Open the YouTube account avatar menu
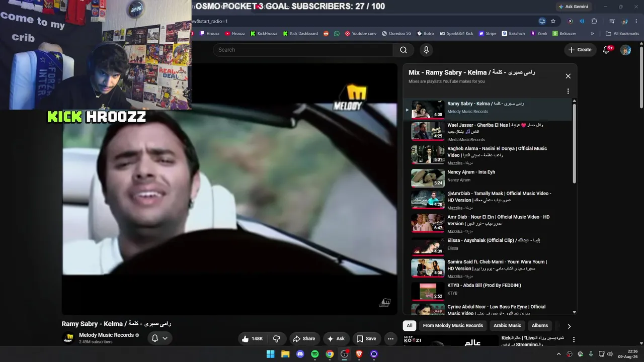The width and height of the screenshot is (644, 362). tap(625, 50)
